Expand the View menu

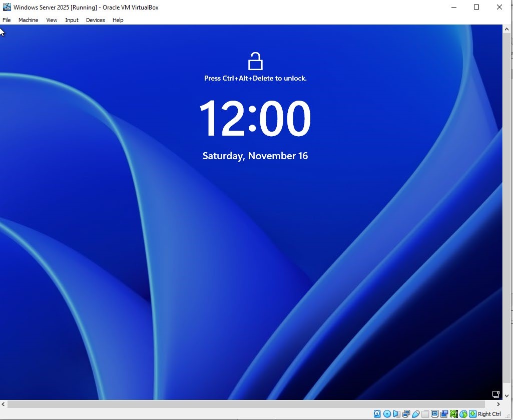52,20
